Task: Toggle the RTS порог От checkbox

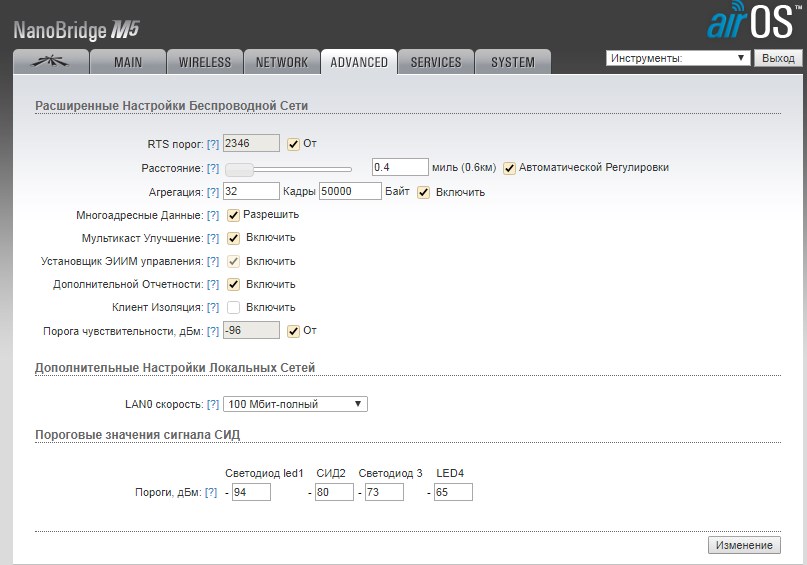Action: [x=293, y=144]
